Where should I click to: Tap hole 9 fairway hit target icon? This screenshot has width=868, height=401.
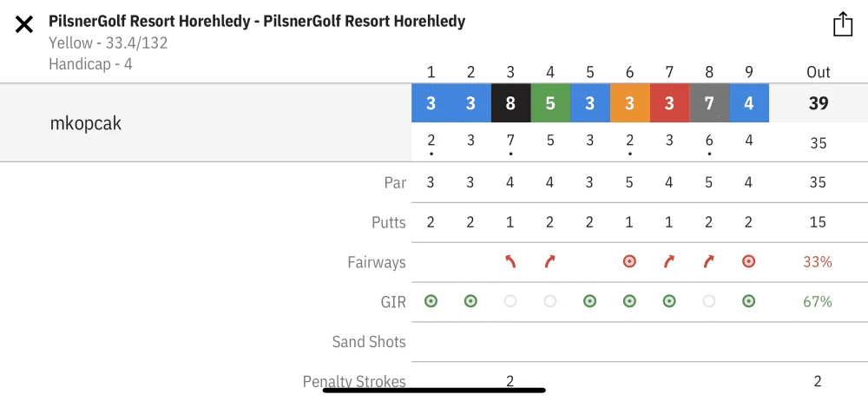coord(748,261)
